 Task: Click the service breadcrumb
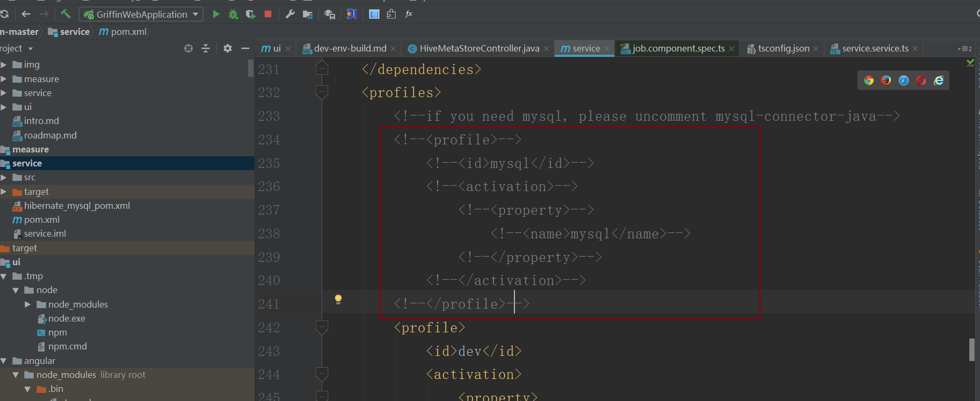(69, 32)
